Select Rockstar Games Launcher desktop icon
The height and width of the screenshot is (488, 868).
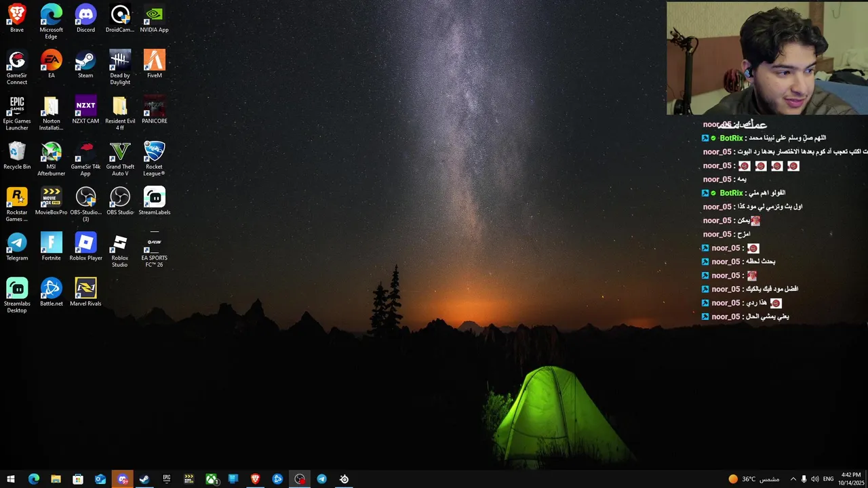coord(17,204)
